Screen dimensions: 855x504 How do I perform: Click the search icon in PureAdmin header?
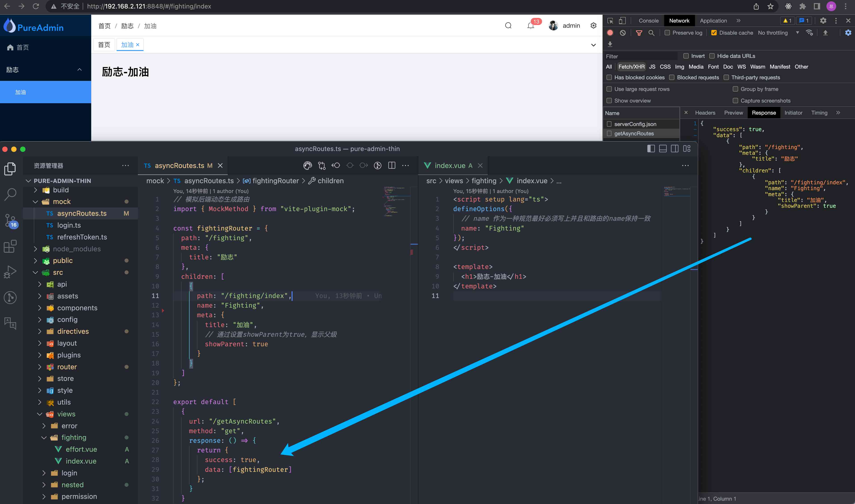click(509, 26)
